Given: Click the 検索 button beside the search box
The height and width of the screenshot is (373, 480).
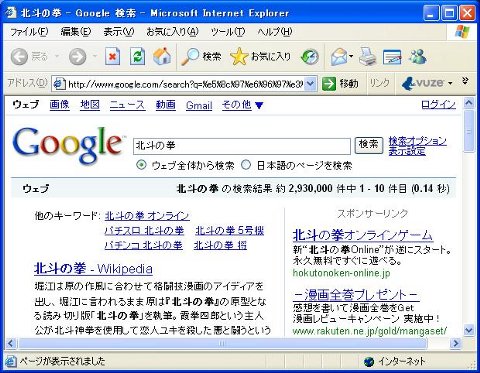Looking at the screenshot, I should point(368,145).
